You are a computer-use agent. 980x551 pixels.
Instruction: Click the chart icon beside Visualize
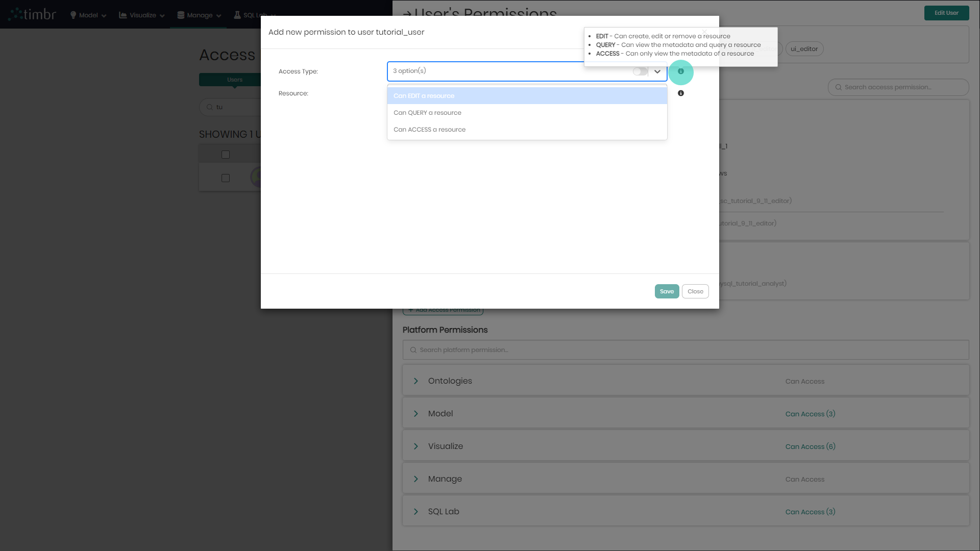click(x=122, y=15)
